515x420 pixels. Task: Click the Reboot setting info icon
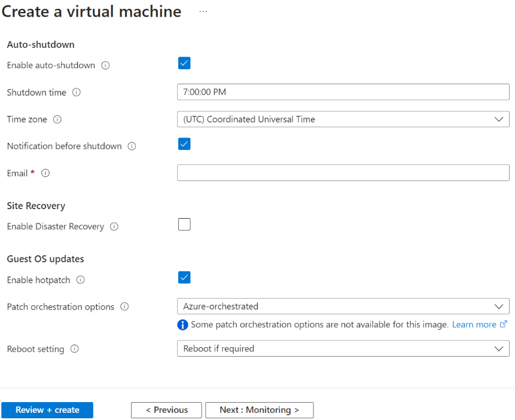[x=74, y=350]
